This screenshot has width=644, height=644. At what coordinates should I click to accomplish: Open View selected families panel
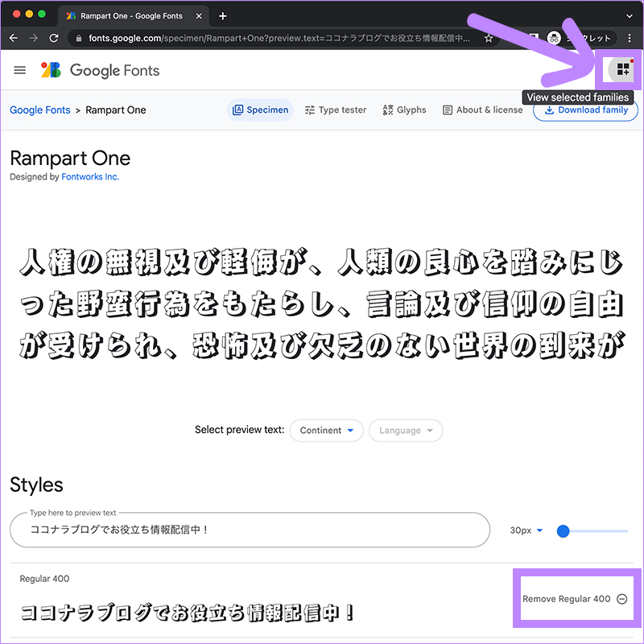click(622, 69)
